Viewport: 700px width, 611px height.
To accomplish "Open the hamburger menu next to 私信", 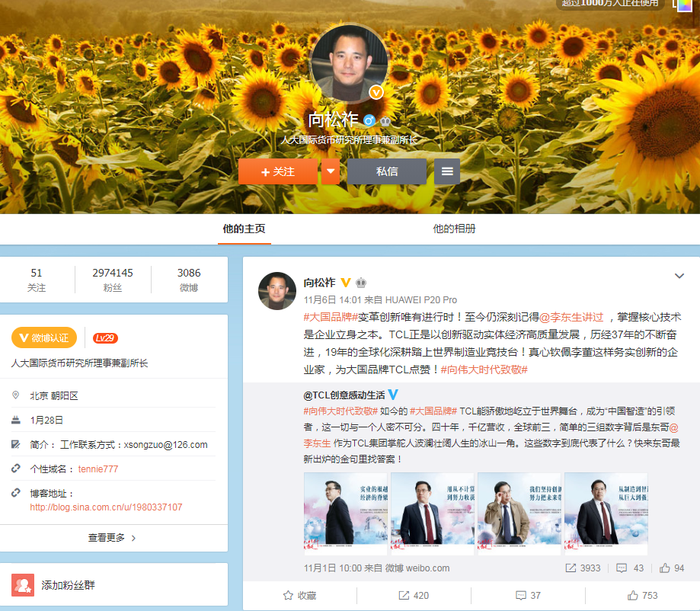I will [447, 171].
